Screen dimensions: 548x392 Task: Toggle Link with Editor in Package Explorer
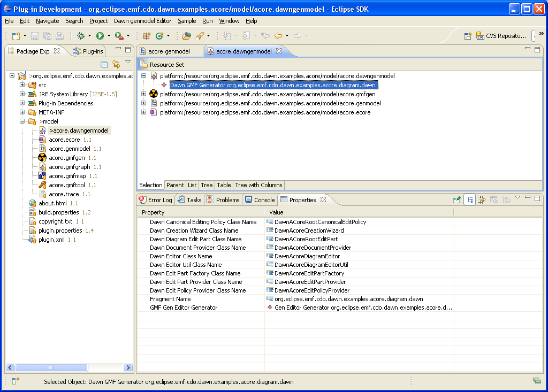click(x=116, y=64)
